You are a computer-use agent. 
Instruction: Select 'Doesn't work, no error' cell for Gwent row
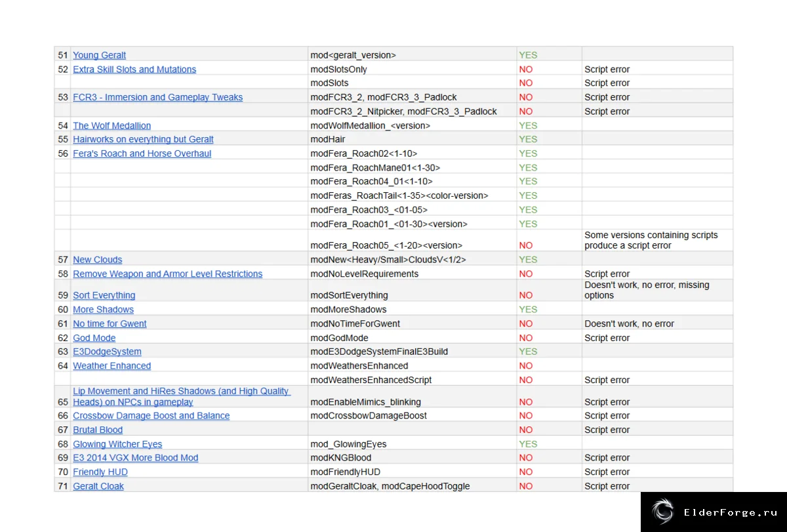click(x=657, y=323)
